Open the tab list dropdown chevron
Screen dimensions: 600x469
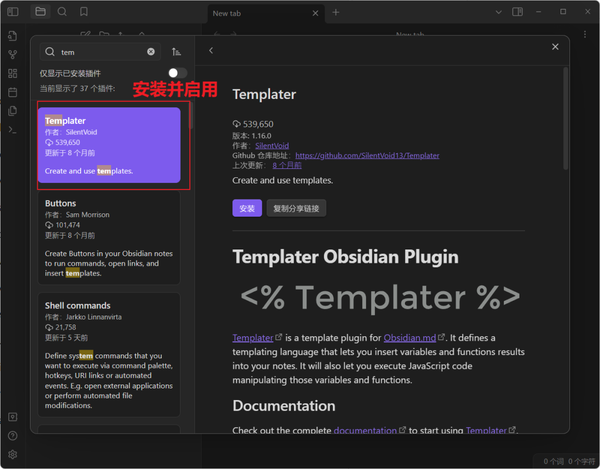pyautogui.click(x=499, y=12)
